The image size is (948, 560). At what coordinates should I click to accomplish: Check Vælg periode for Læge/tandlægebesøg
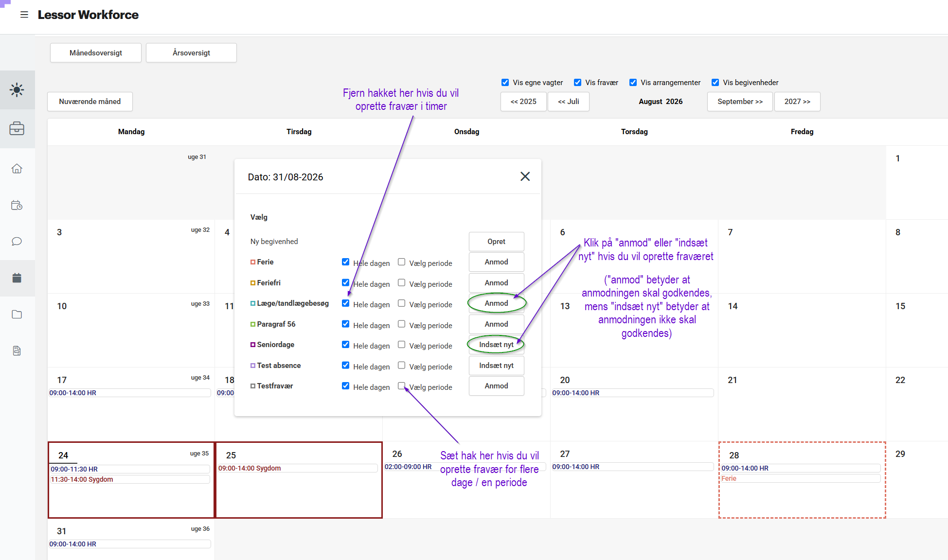(x=401, y=303)
